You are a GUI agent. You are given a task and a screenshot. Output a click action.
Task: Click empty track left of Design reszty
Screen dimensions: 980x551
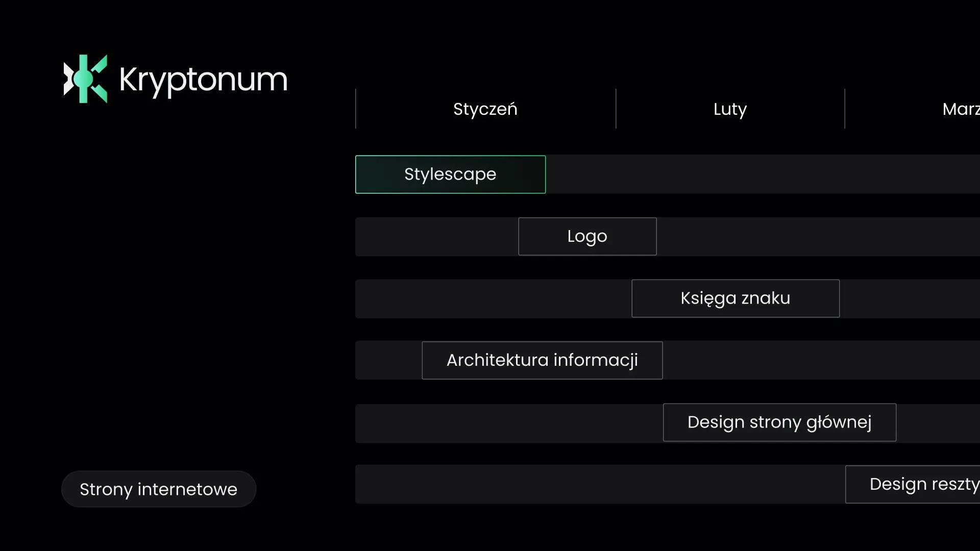tap(600, 484)
